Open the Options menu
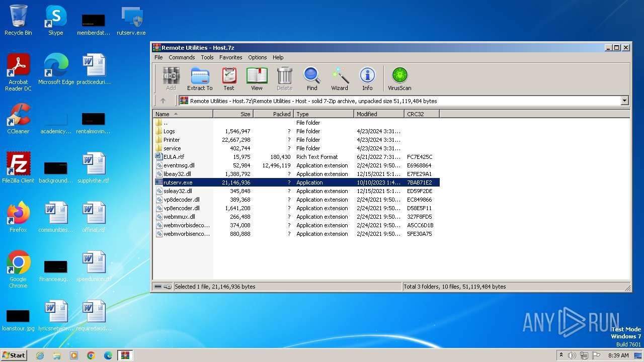Screen dimensions: 644x362 coord(258,57)
